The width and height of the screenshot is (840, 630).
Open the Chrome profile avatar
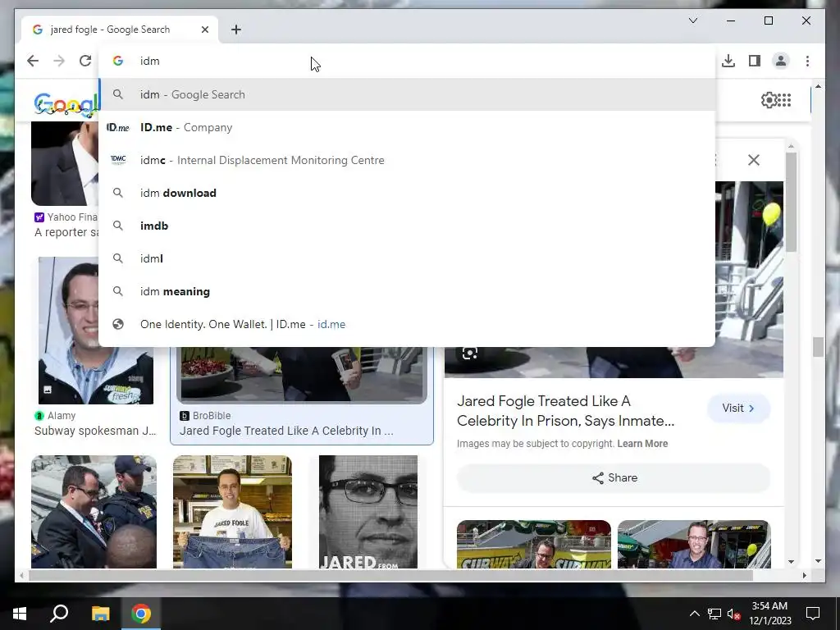pos(781,61)
